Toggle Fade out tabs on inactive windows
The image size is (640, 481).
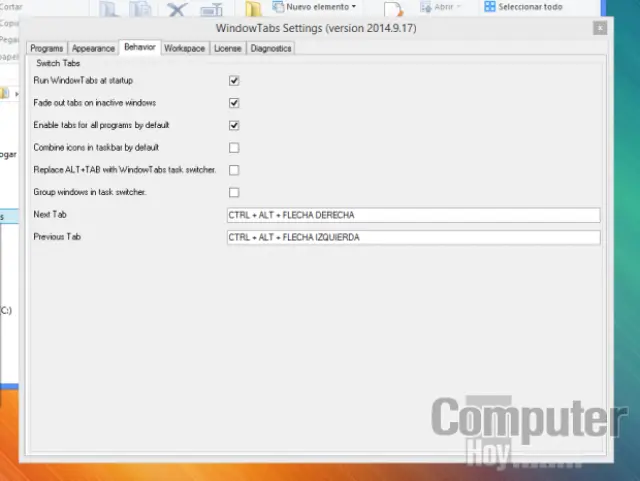[x=234, y=103]
